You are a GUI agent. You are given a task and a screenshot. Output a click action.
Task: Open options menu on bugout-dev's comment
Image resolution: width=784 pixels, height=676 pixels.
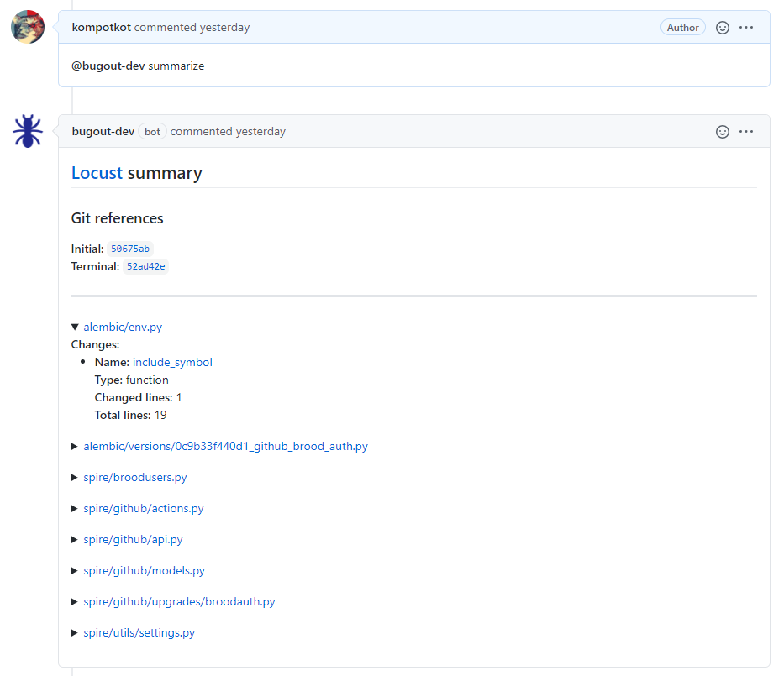746,131
